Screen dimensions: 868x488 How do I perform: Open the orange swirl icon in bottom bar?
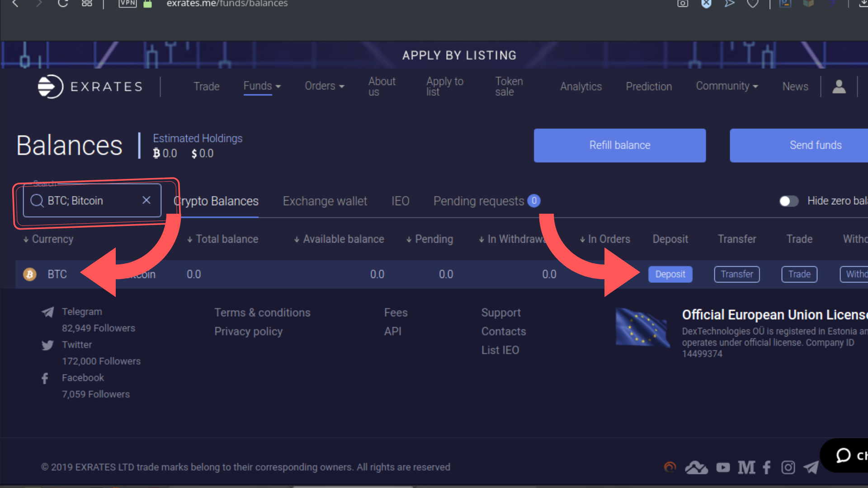[x=670, y=467]
